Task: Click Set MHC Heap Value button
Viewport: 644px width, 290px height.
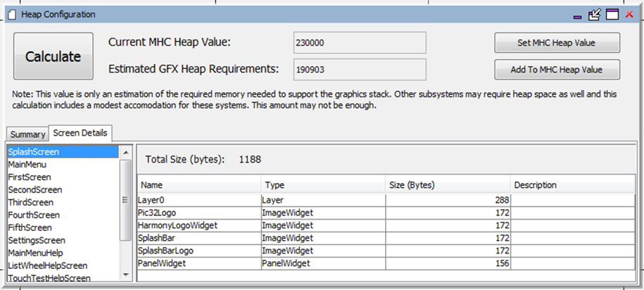Action: point(557,43)
